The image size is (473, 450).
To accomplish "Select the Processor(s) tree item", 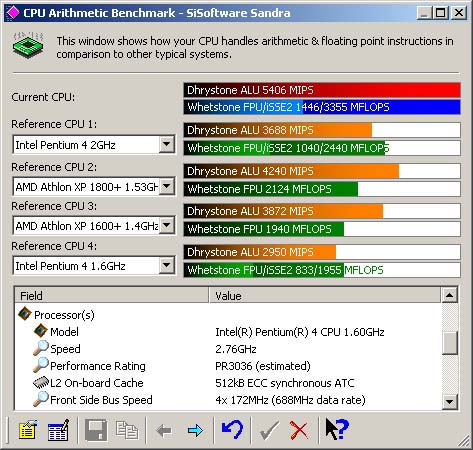I will point(64,315).
